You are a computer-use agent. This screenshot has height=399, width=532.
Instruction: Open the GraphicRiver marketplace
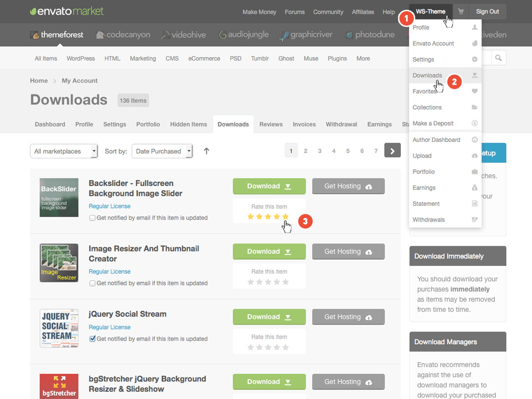(x=306, y=35)
